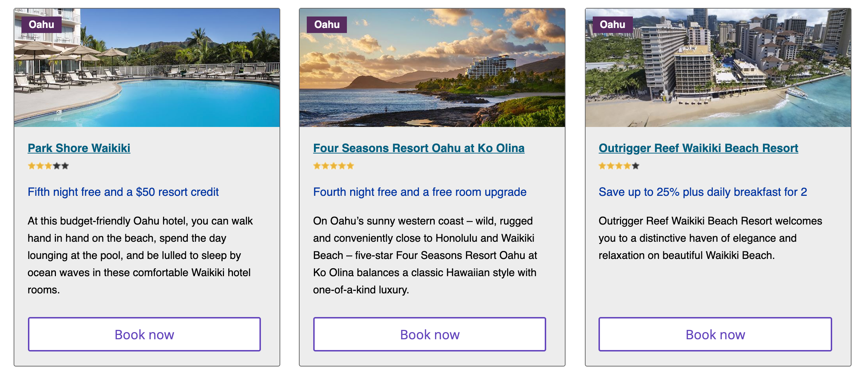Open Four Seasons Resort Oahu at Ko Olina link

click(419, 148)
